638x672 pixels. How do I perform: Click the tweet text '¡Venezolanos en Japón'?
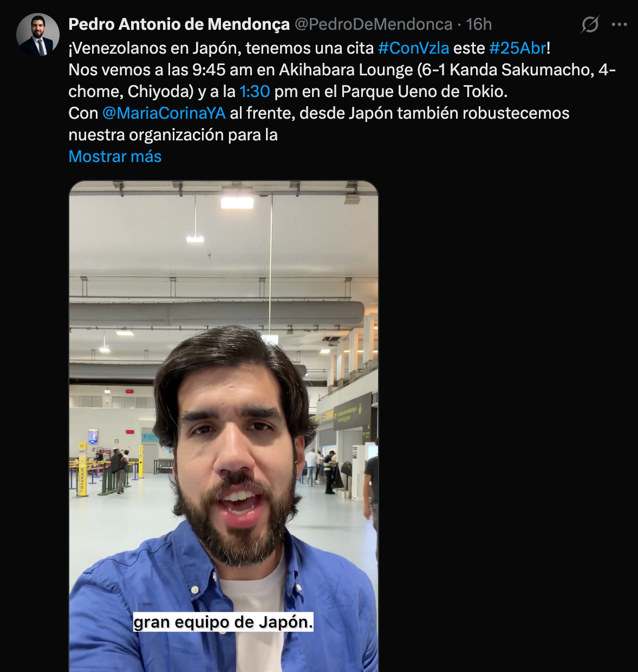point(153,48)
